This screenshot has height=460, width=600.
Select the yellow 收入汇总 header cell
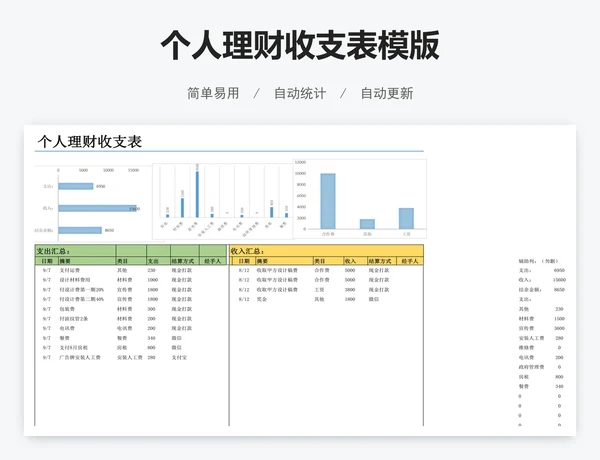click(x=326, y=251)
